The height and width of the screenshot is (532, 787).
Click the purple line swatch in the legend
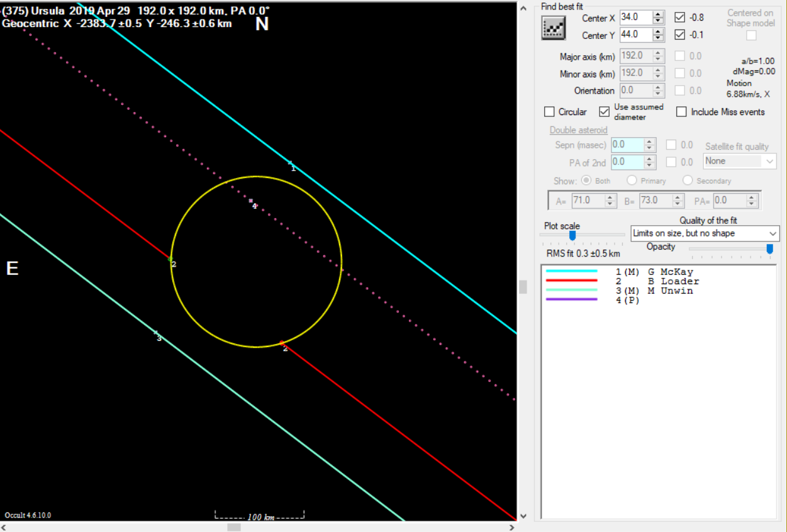[572, 299]
